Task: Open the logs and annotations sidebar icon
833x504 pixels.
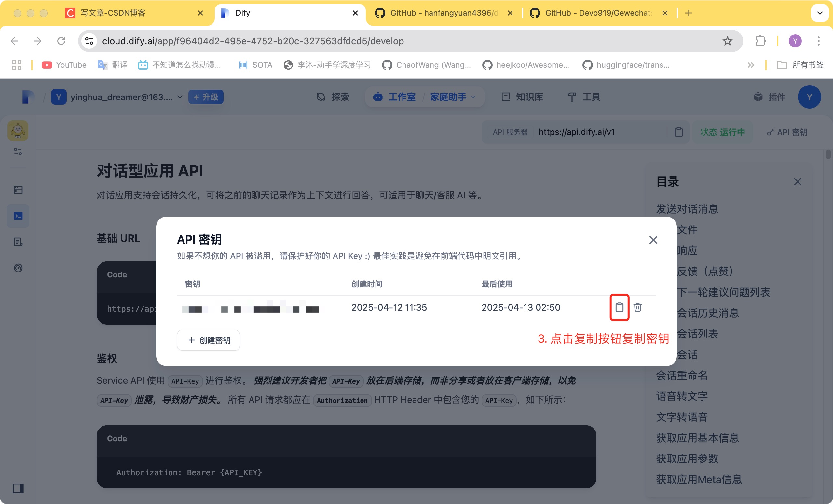Action: pyautogui.click(x=18, y=242)
